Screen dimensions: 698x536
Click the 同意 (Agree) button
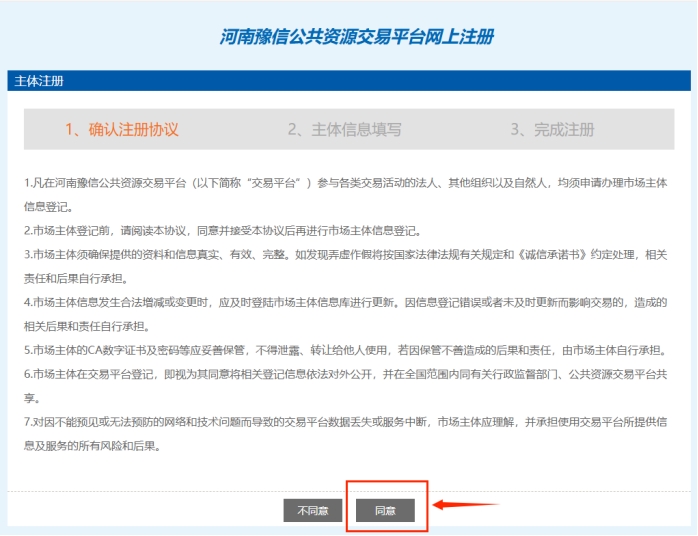385,510
